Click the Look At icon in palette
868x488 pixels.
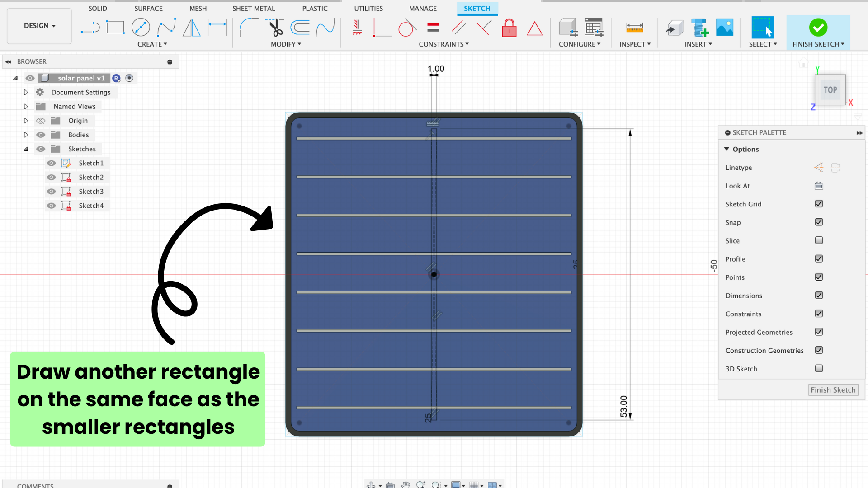[x=819, y=186]
